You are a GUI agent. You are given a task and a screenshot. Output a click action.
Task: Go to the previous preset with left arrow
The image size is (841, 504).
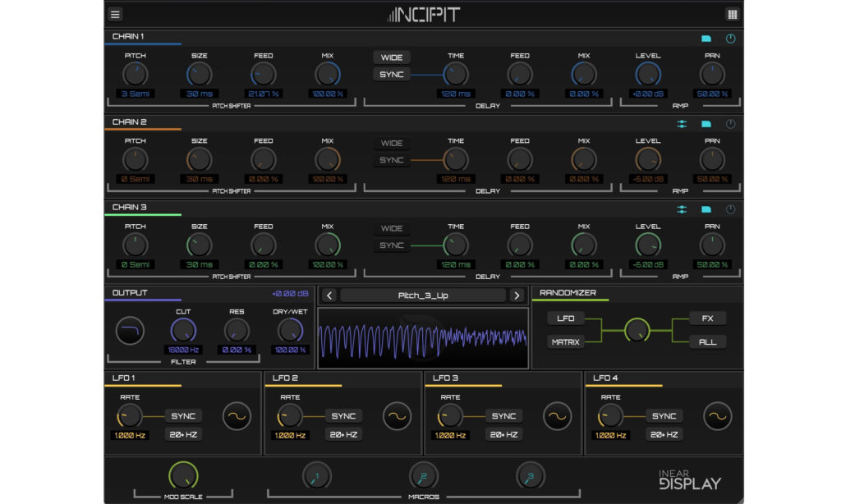(x=329, y=296)
